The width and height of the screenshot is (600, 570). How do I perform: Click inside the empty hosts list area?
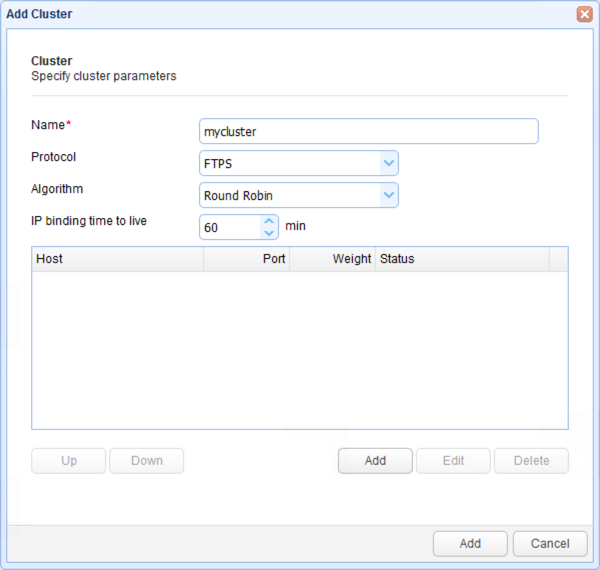pos(300,350)
